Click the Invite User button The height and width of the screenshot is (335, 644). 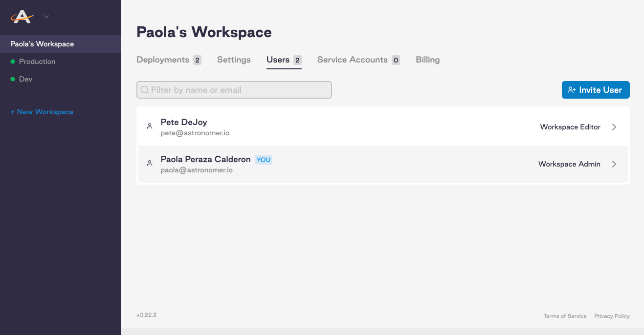point(596,90)
